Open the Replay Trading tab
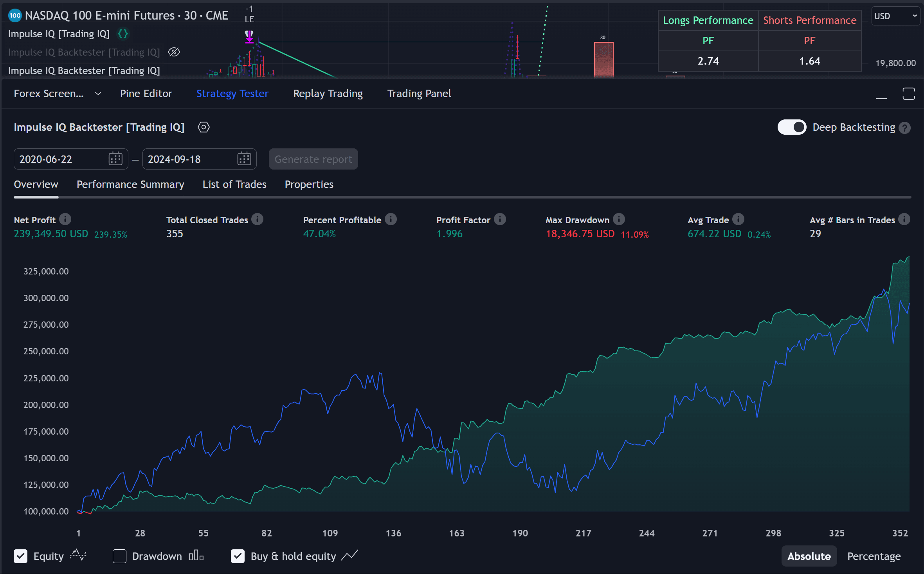 click(328, 94)
